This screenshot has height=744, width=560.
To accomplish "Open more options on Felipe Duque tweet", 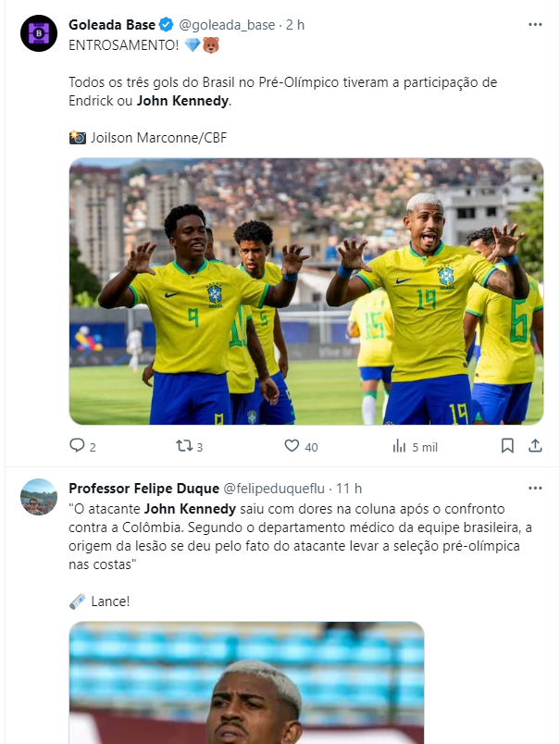I will coord(535,489).
